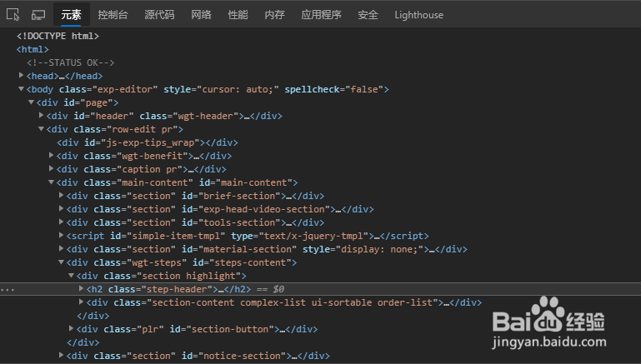Expand the h2 step-header node
The width and height of the screenshot is (641, 364).
[x=82, y=289]
